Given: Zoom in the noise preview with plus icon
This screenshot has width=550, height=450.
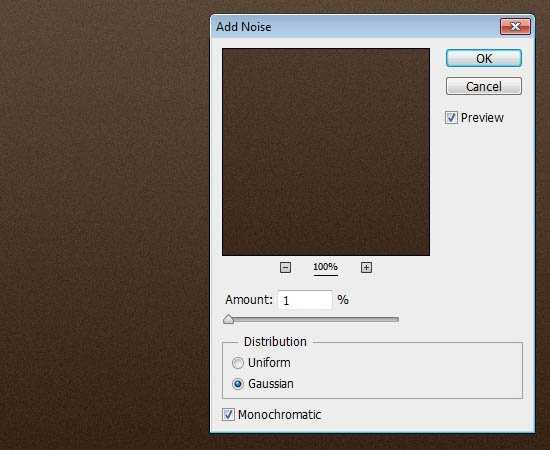Looking at the screenshot, I should [366, 268].
